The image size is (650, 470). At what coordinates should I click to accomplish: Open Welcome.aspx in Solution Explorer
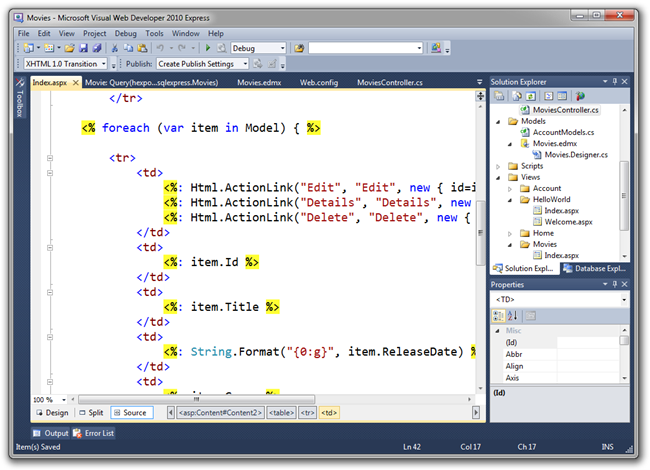568,221
